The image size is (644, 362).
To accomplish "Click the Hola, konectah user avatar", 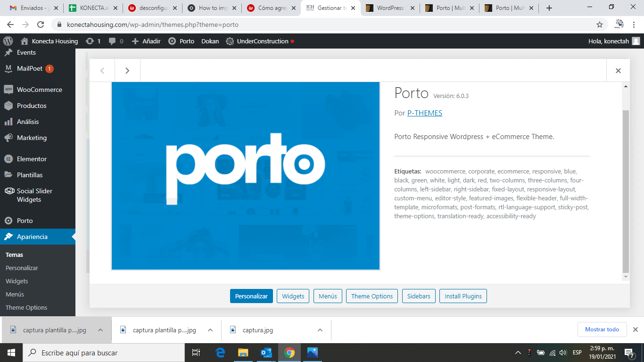I will coord(636,41).
